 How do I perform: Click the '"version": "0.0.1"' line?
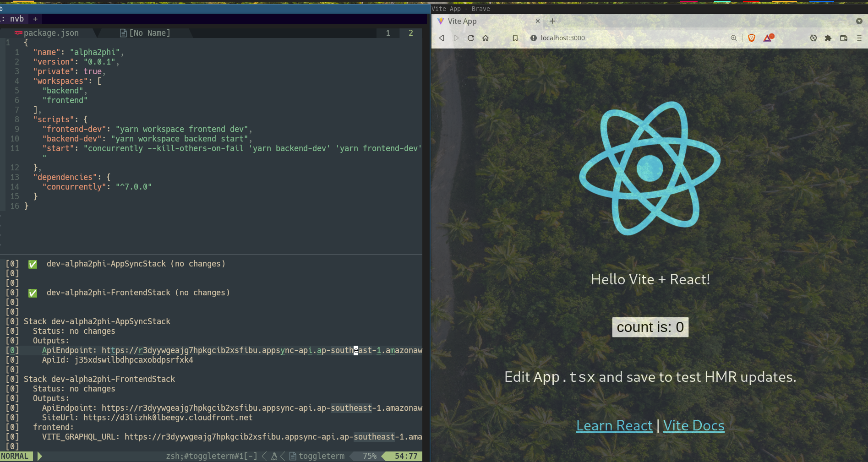76,62
